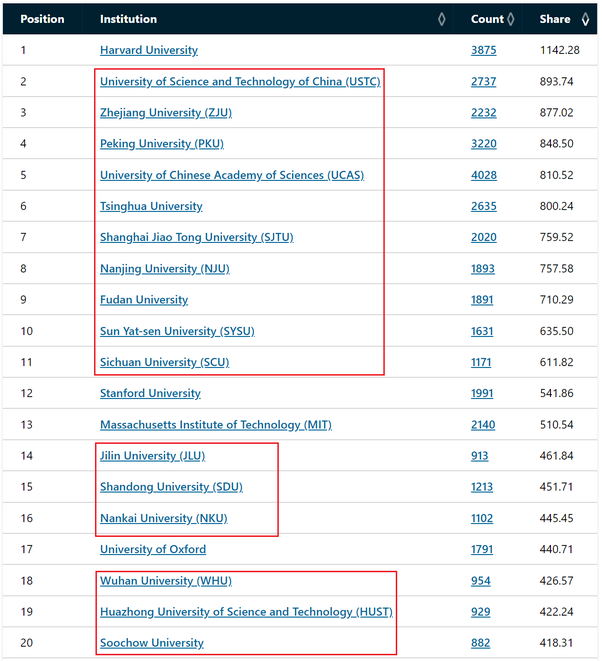Screen dimensions: 602x661
Task: Click the sort icon beside Count
Action: [x=511, y=19]
